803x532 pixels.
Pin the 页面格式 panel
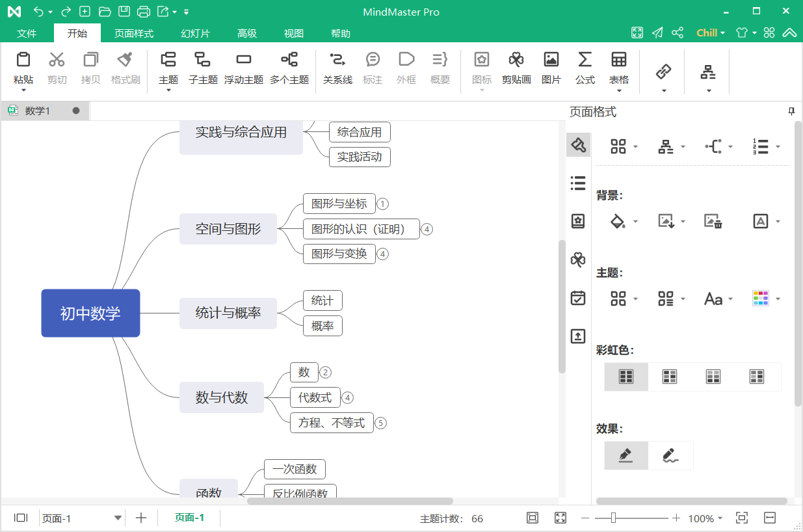point(792,112)
